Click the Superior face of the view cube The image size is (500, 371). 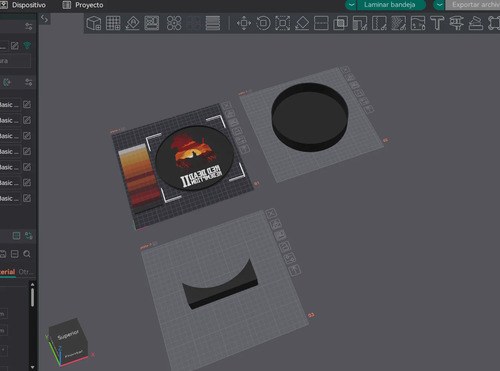pyautogui.click(x=68, y=335)
